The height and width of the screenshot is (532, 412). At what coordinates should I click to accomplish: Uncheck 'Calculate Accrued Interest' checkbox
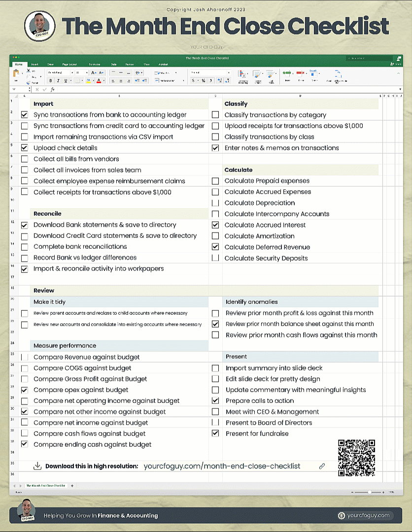215,225
